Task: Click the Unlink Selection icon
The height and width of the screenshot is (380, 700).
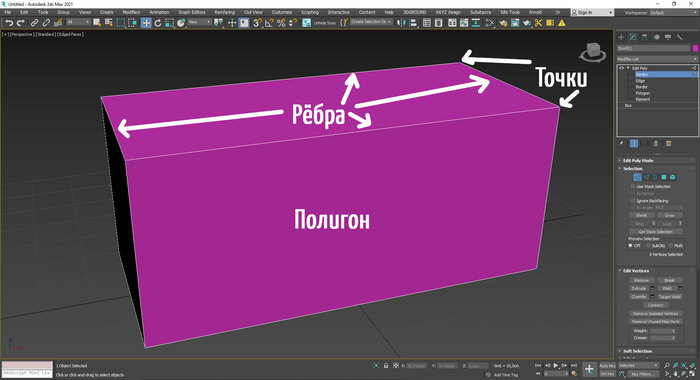Action: (46, 23)
